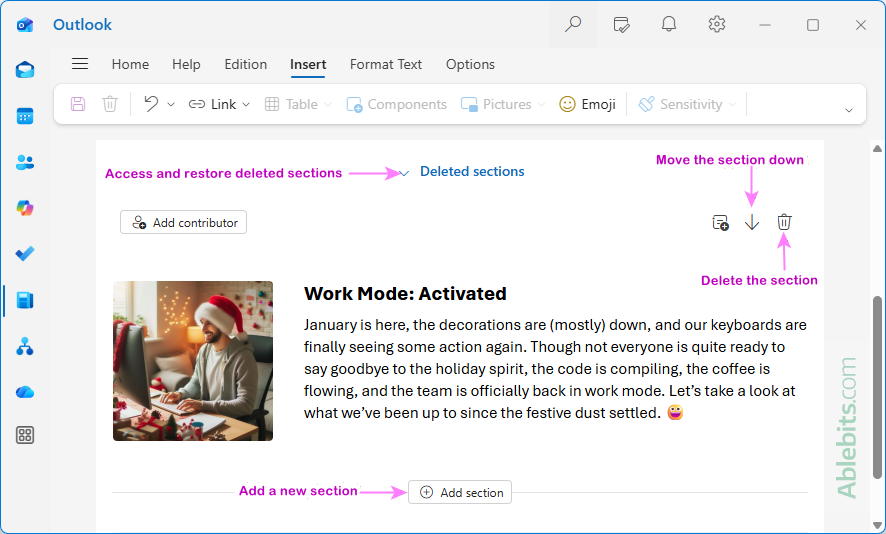Switch to the Help tab
Viewport: 886px width, 534px height.
186,64
